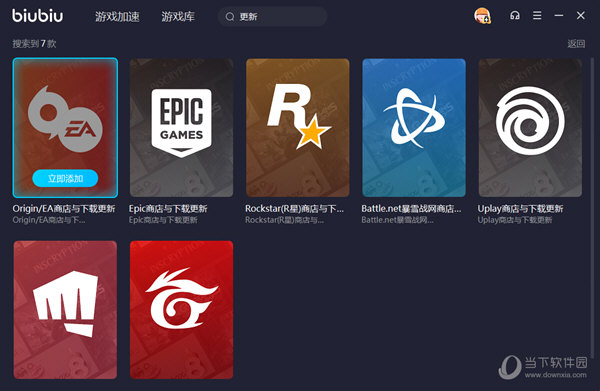Select the Rockstar card
The image size is (600, 391).
(298, 128)
